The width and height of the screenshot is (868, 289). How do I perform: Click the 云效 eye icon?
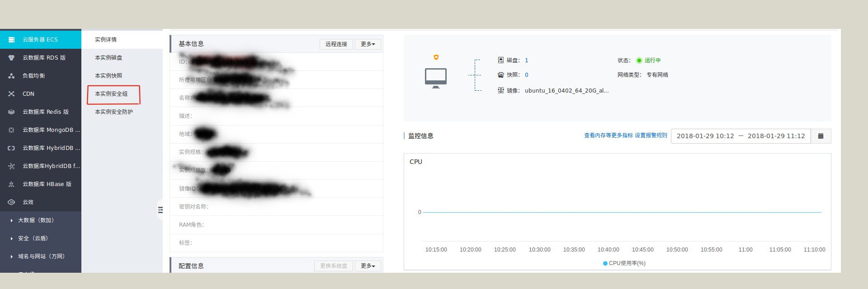pos(12,202)
